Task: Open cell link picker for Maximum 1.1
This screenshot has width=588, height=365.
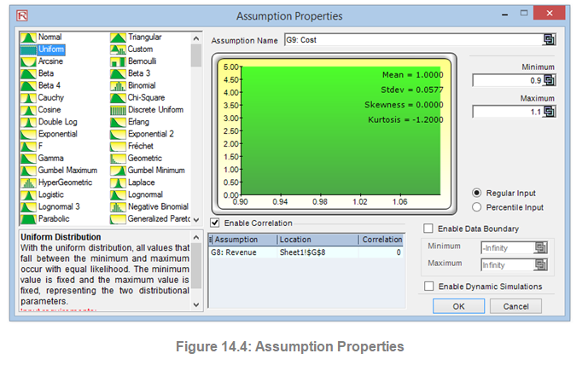Action: tap(549, 112)
